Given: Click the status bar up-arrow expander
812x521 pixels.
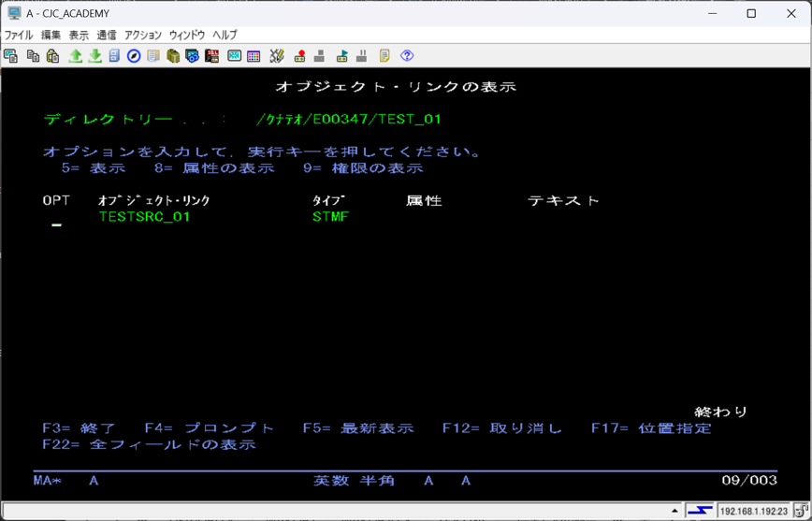Looking at the screenshot, I should 674,511.
